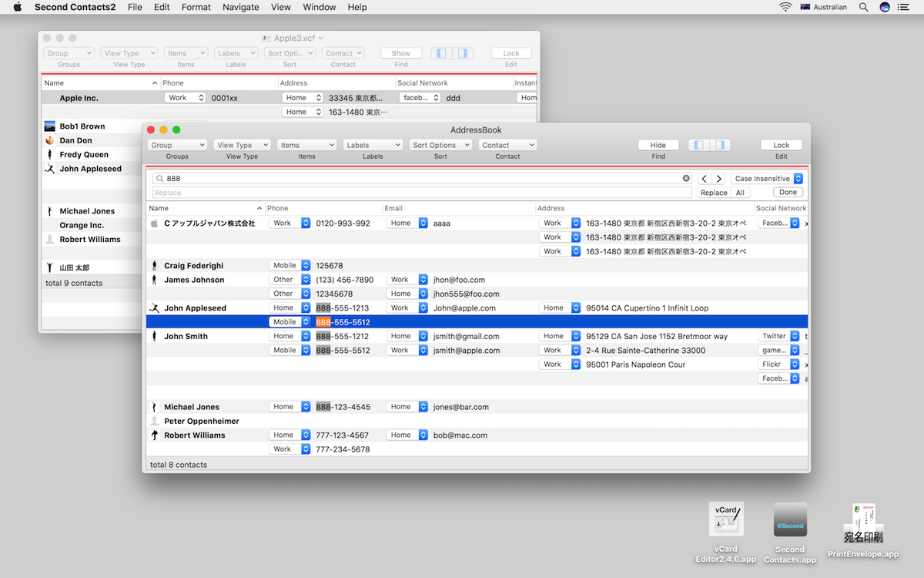Open the Australian input source menu
This screenshot has width=924, height=578.
[x=823, y=7]
